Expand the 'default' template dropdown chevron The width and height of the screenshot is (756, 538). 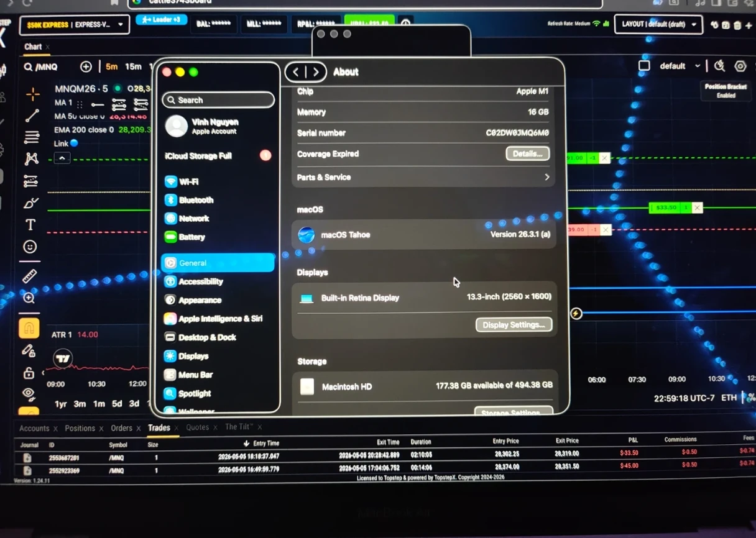click(698, 66)
